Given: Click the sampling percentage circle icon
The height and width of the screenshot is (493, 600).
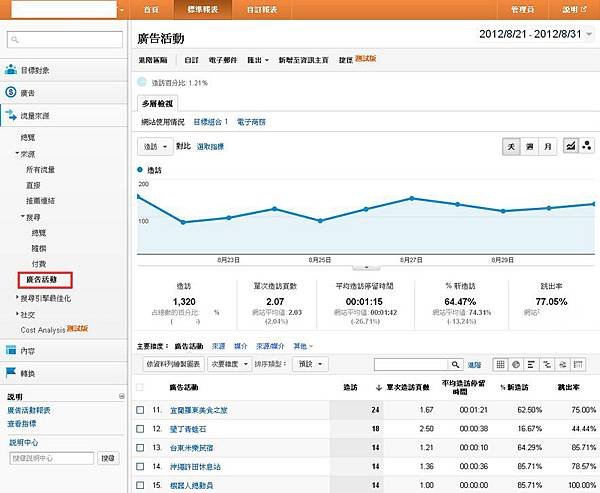Looking at the screenshot, I should (x=142, y=82).
